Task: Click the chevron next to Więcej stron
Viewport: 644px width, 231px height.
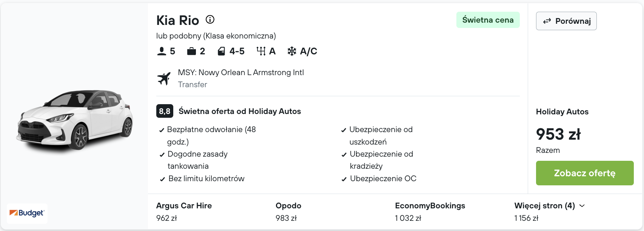Action: (x=582, y=206)
